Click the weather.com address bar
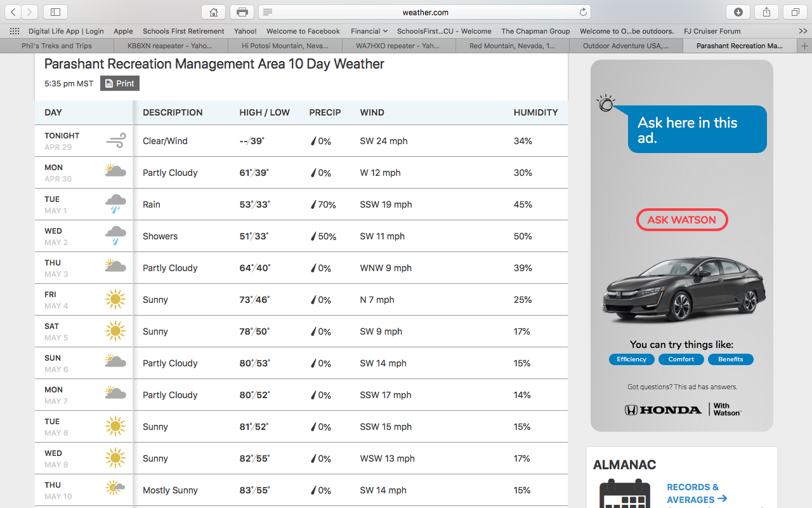The height and width of the screenshot is (508, 812). (425, 12)
